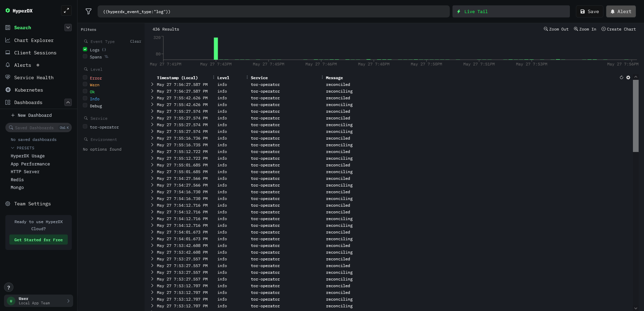Click the HyperDX logo icon
644x311 pixels.
coord(8,11)
